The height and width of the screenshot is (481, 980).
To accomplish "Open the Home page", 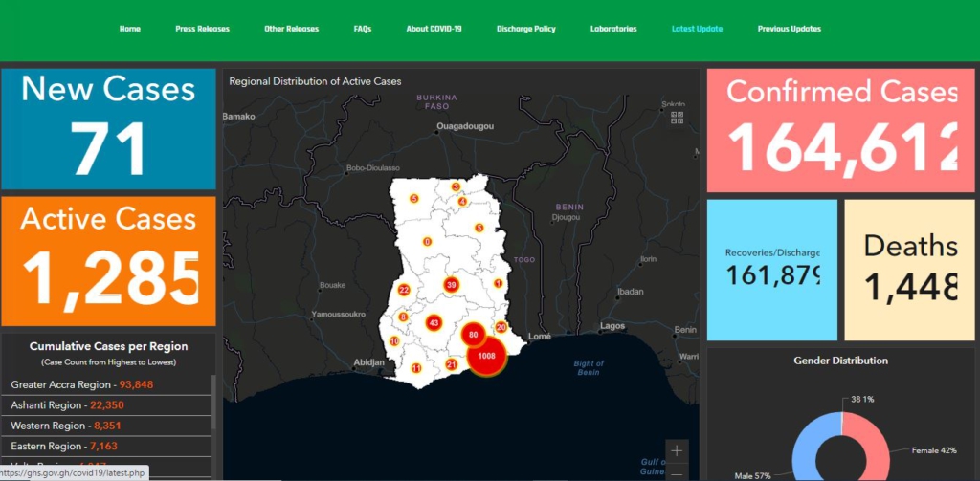I will (x=130, y=29).
